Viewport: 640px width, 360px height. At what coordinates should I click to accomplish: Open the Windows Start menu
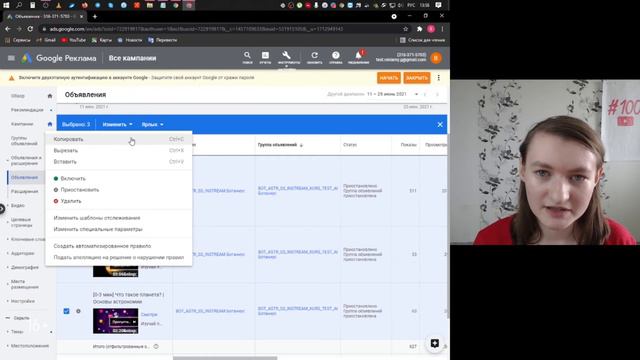point(6,5)
